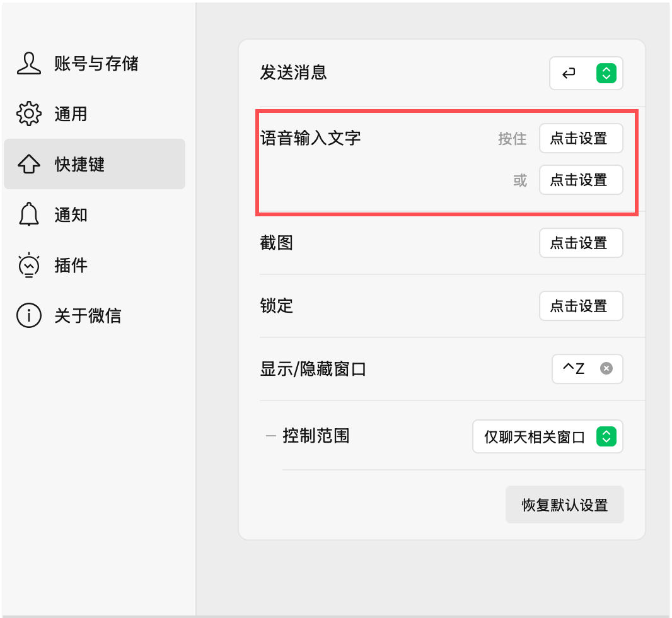Click the ^Z shortcut field for 显示/隐藏窗口
672x618 pixels.
click(x=575, y=369)
